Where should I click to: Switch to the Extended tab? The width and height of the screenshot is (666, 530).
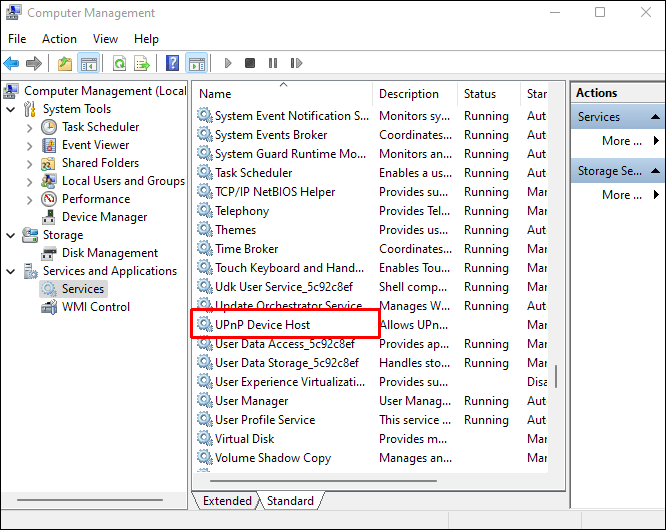(x=227, y=501)
